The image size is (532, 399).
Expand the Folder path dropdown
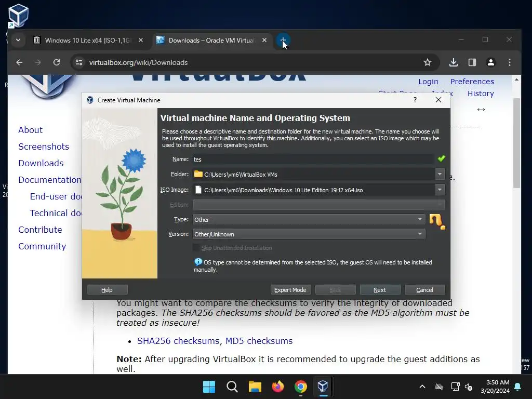tap(440, 175)
